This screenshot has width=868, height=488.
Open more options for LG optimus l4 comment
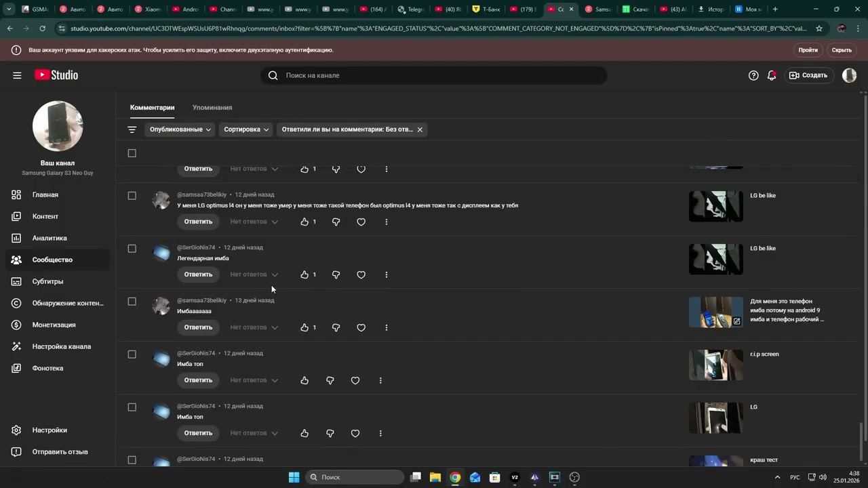point(387,222)
